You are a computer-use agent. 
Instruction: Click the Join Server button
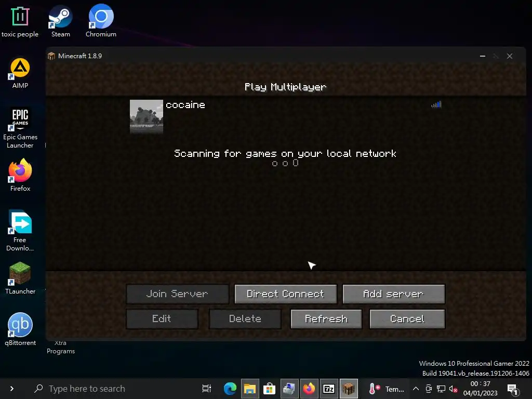pos(177,294)
